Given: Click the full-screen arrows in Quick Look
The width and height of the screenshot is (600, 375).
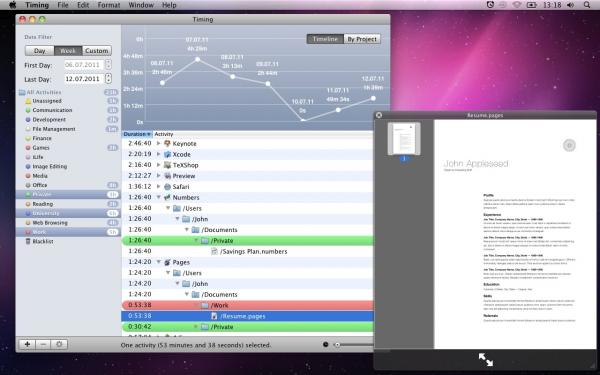Looking at the screenshot, I should (486, 359).
